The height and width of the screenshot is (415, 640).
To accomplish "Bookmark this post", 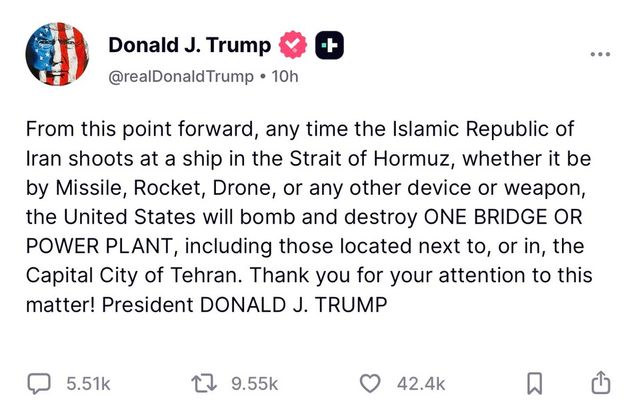I will [535, 384].
